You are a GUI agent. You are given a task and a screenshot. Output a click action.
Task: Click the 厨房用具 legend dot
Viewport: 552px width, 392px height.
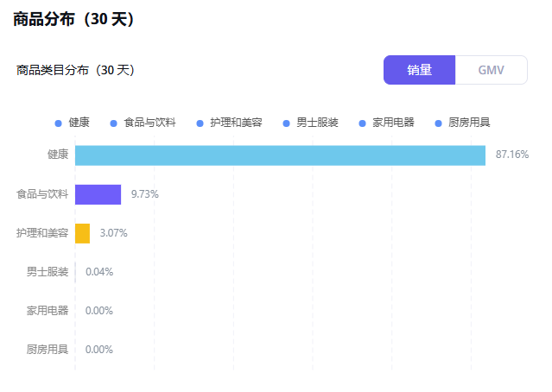[438, 123]
